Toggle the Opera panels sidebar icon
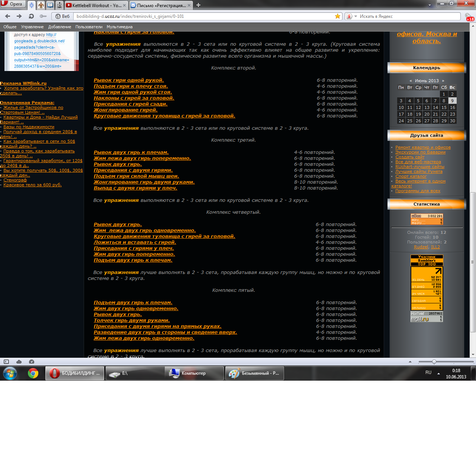 6,362
